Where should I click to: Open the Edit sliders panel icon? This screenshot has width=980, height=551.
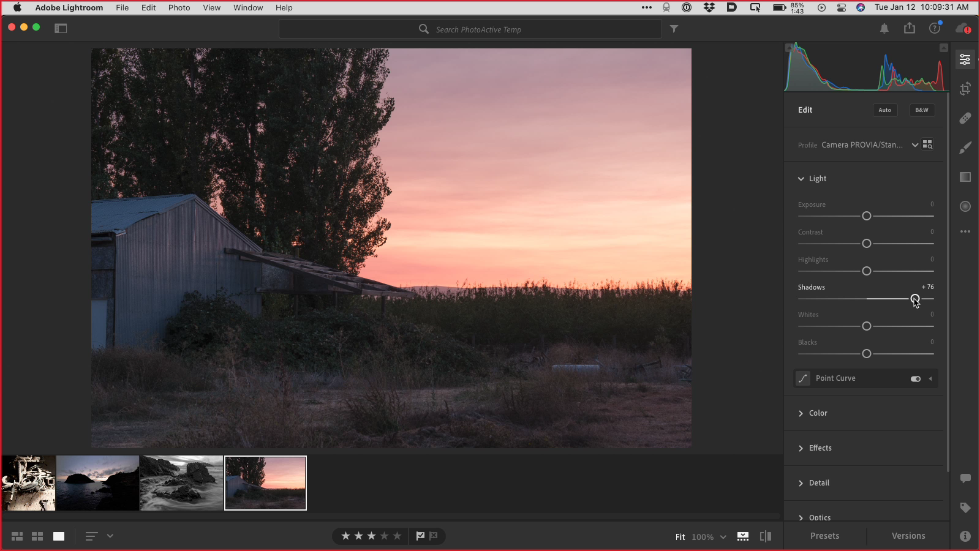coord(965,59)
